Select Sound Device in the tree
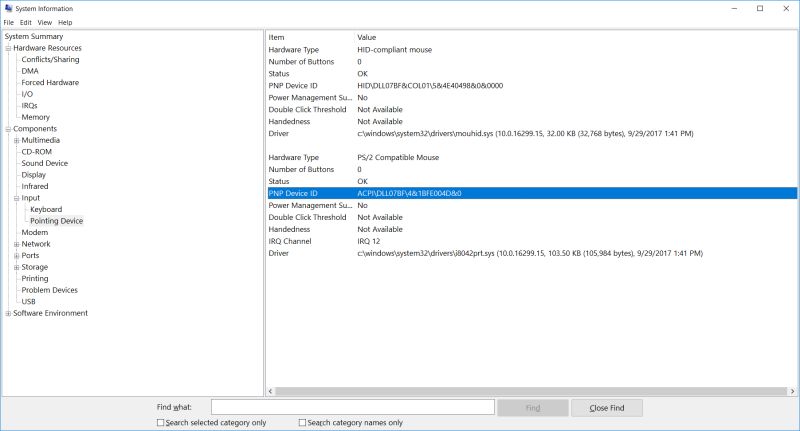Viewport: 800px width, 431px height. point(44,163)
